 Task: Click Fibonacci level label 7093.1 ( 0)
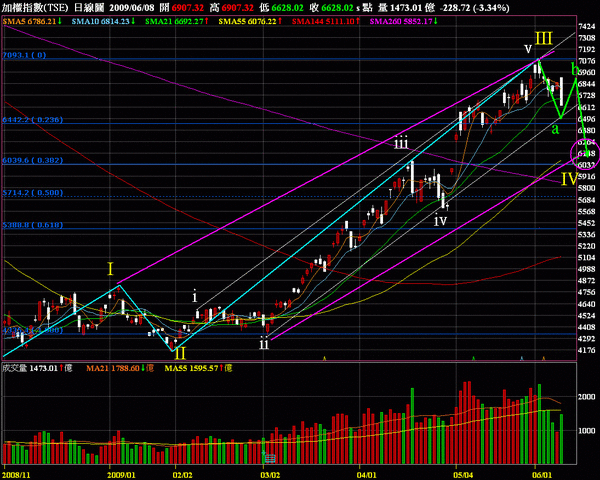point(24,55)
